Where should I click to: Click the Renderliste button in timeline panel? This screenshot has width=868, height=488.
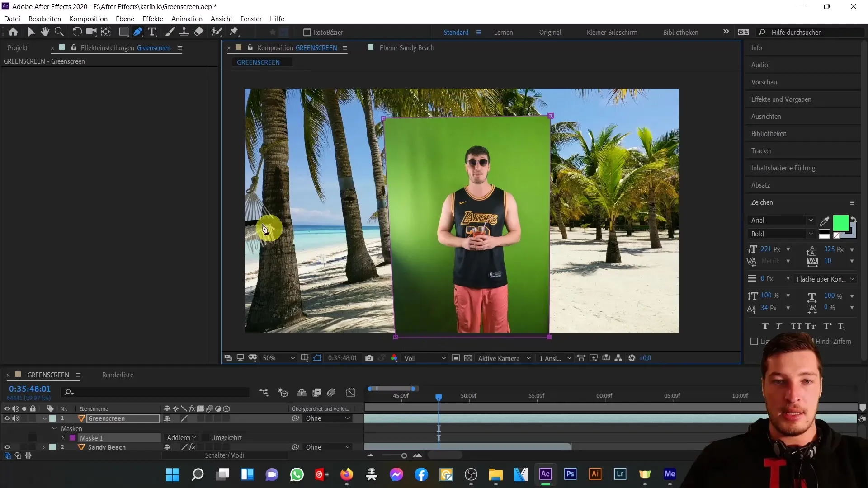click(x=118, y=375)
